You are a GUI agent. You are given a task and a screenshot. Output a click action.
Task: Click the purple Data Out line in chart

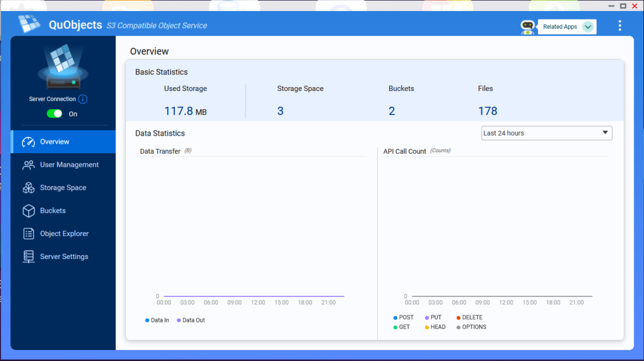tap(254, 296)
